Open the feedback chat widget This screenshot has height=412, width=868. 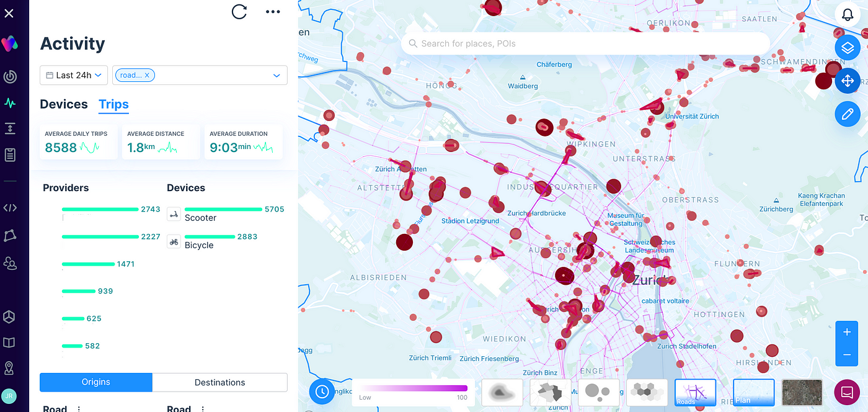click(846, 392)
